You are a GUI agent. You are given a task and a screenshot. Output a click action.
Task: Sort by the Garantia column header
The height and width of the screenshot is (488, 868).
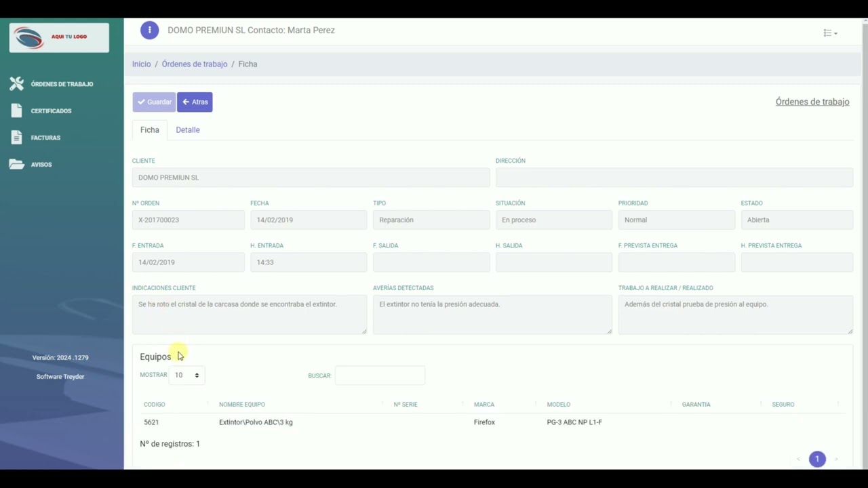tap(696, 405)
